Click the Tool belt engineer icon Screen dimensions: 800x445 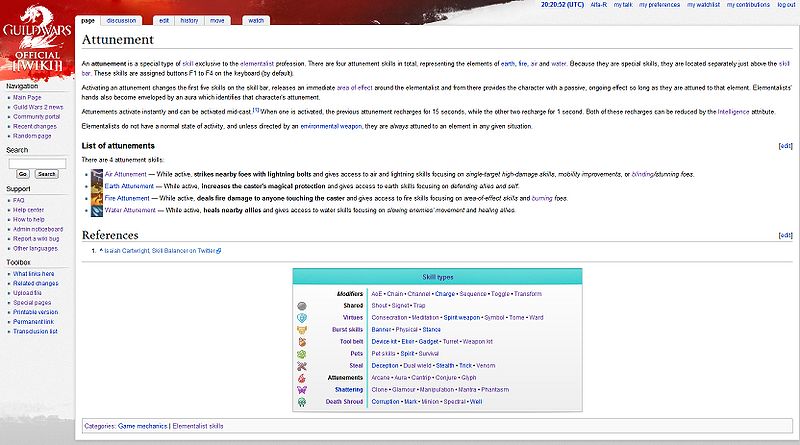tap(302, 342)
